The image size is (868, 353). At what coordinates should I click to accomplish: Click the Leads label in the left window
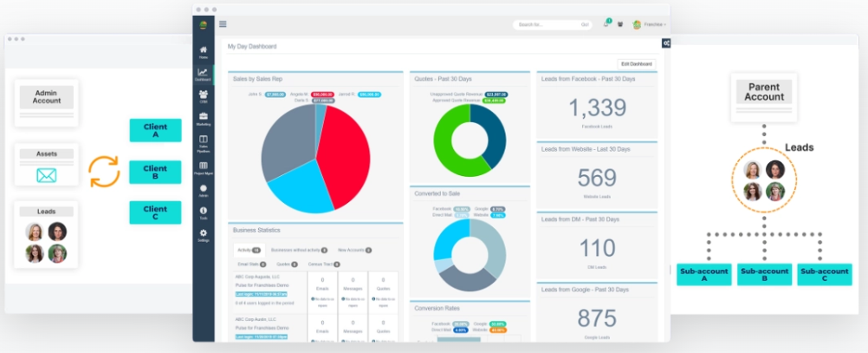pyautogui.click(x=47, y=212)
